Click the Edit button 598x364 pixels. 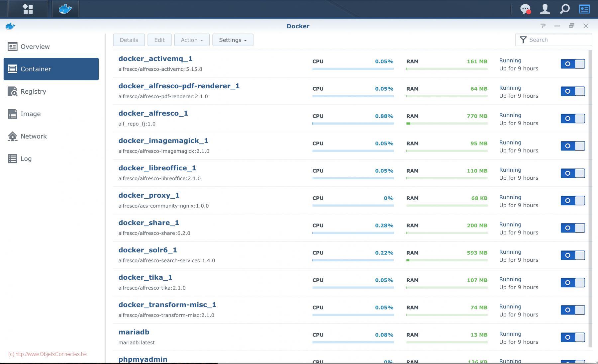point(159,40)
